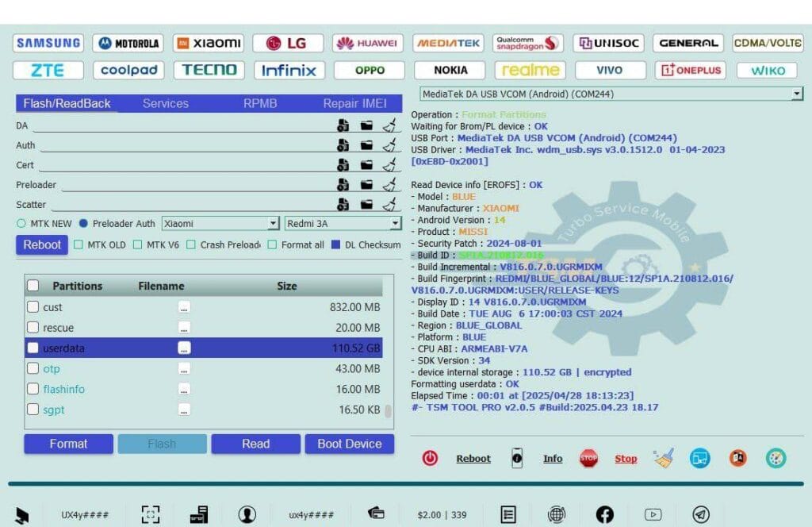Open the Xiaomi brand dropdown
Screen dimensions: 812x527
(x=220, y=223)
